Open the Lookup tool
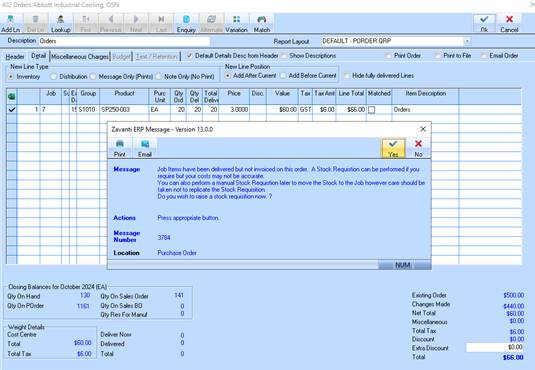This screenshot has height=370, width=535. point(60,24)
